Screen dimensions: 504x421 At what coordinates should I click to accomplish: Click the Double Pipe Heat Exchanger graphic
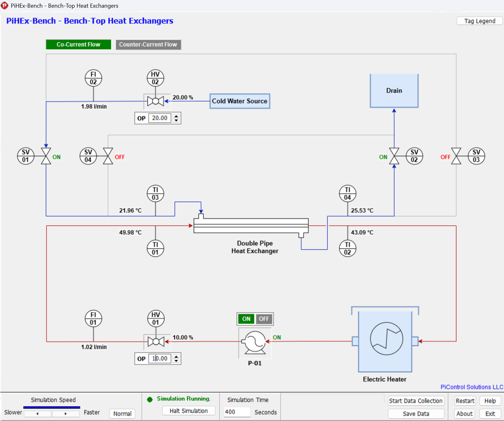click(x=251, y=226)
